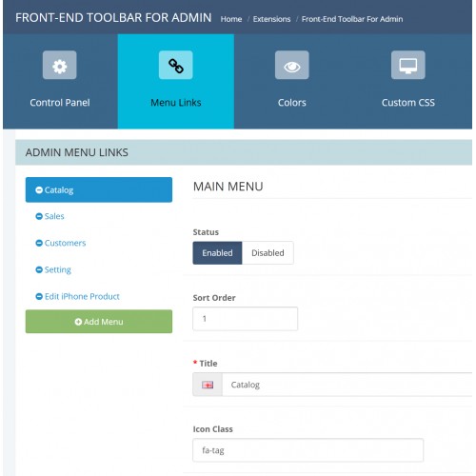
Task: Focus the Icon Class fa-tag field
Action: pos(307,450)
